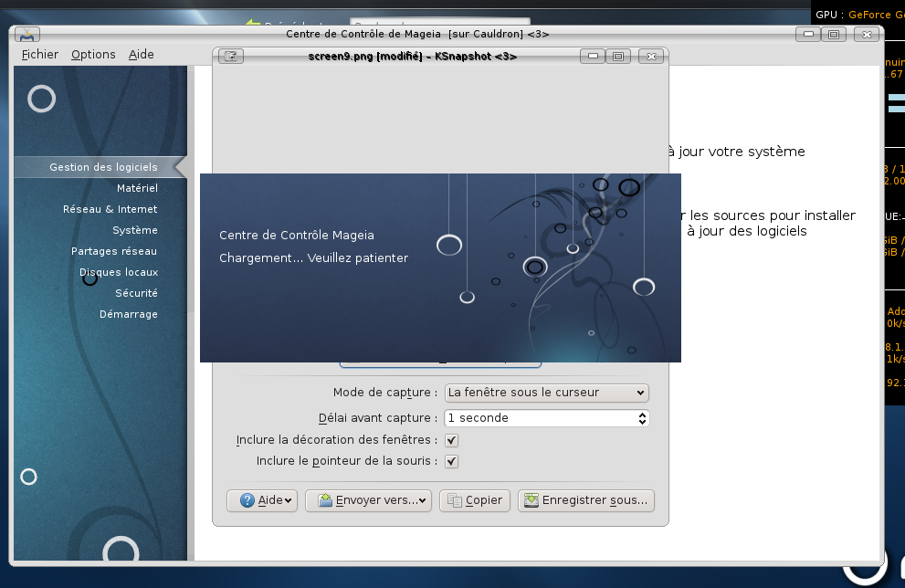Open the Fichier menu
This screenshot has height=588, width=905.
click(40, 54)
